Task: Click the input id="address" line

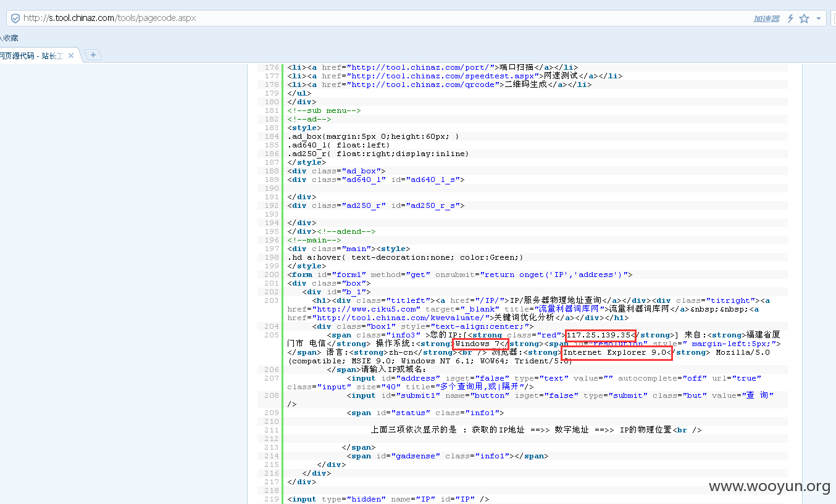Action: (x=524, y=382)
